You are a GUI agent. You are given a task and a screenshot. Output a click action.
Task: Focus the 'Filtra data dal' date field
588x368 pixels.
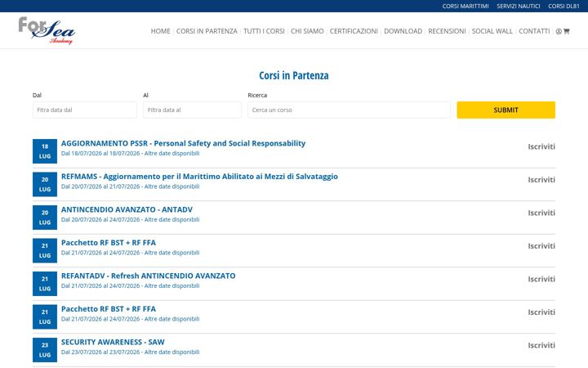[x=85, y=110]
